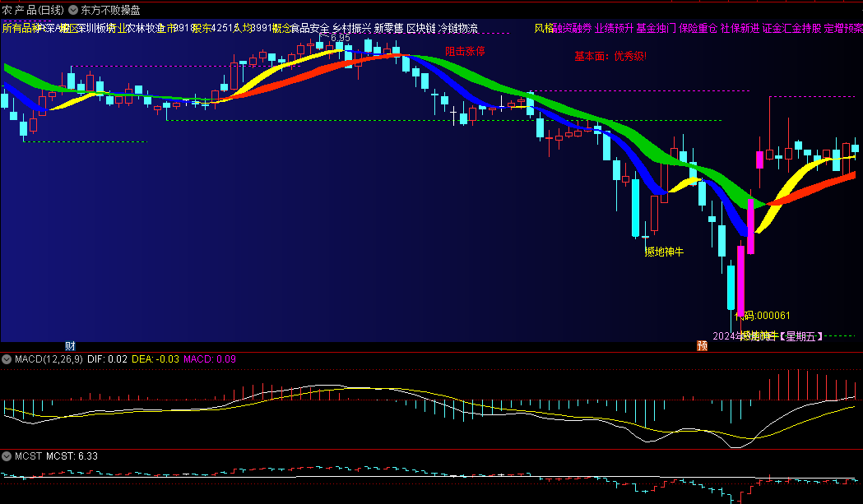Expand the MACD indicator dropdown arrow
Image resolution: width=863 pixels, height=504 pixels.
click(7, 359)
